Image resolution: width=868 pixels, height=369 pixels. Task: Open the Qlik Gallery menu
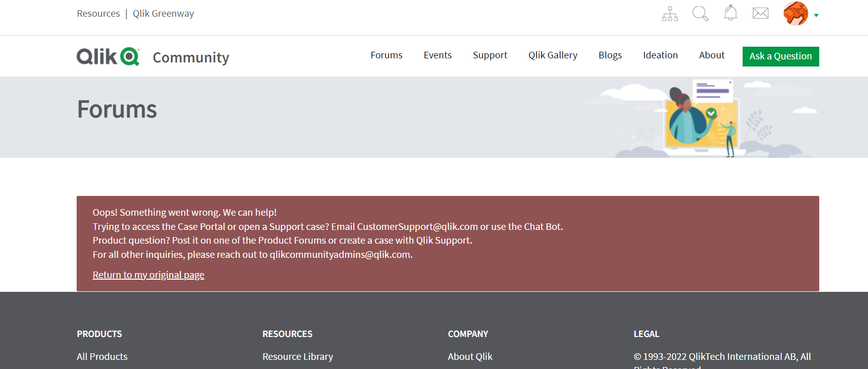(553, 55)
